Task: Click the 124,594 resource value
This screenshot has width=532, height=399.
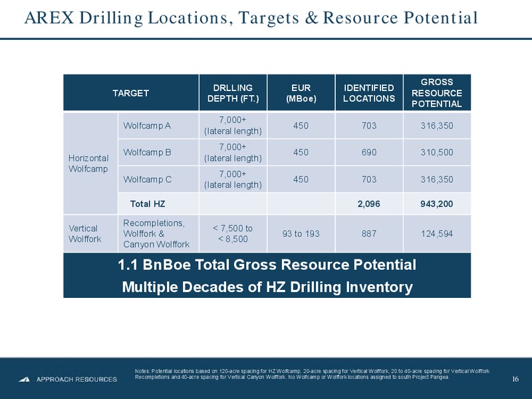Action: pyautogui.click(x=437, y=234)
